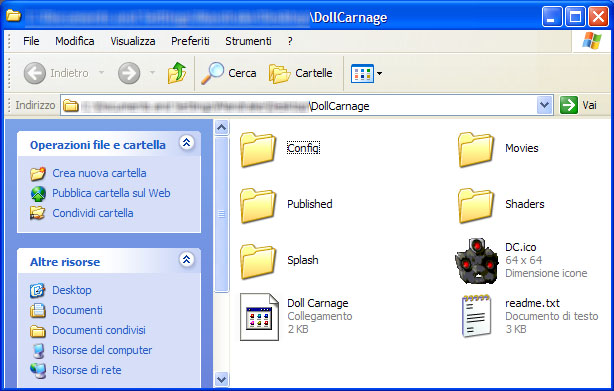Click the Movies folder name
This screenshot has height=391, width=614.
tap(522, 148)
